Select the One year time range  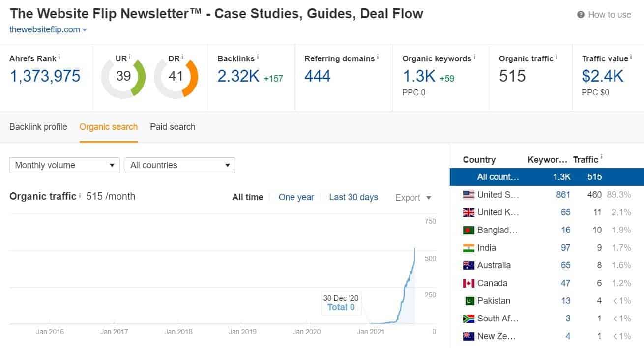[296, 197]
